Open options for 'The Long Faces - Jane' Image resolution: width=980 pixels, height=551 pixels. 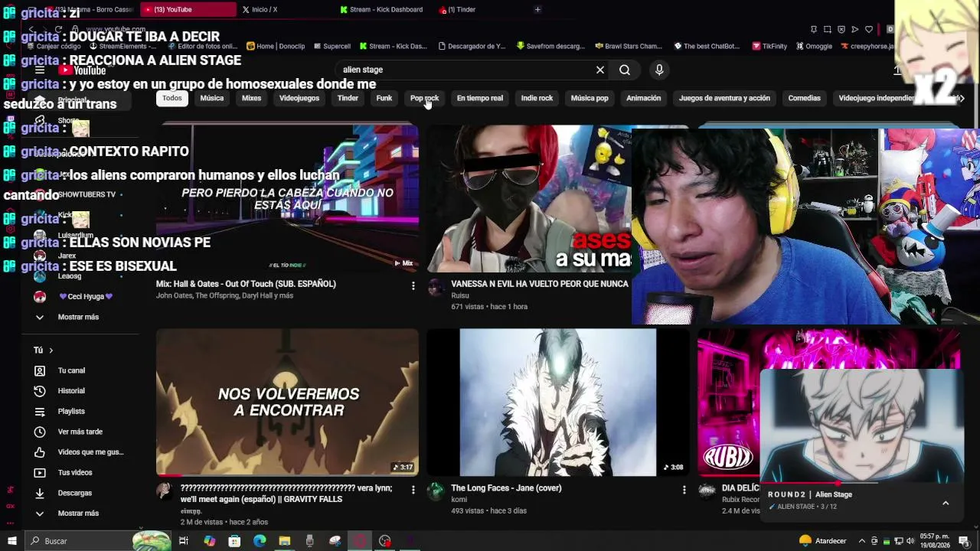click(x=684, y=491)
